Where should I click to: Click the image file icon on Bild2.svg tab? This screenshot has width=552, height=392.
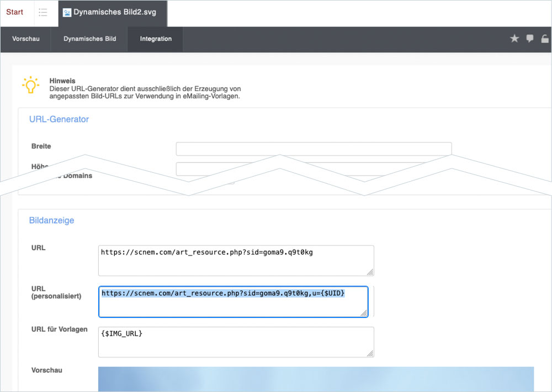(67, 12)
